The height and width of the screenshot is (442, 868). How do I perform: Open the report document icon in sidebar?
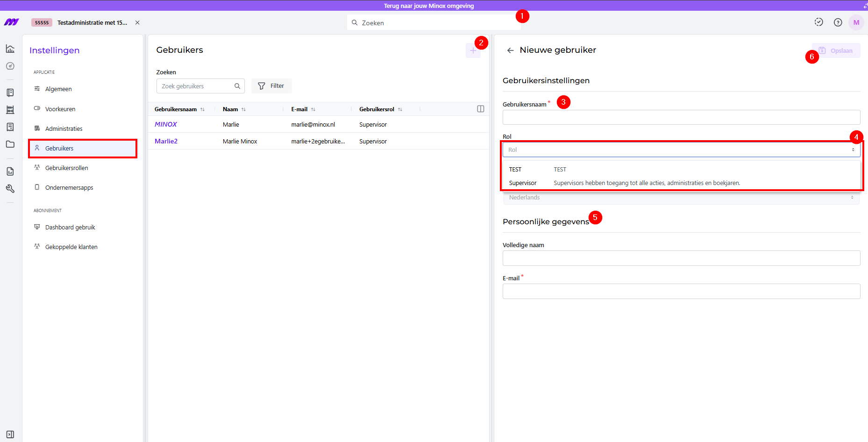pyautogui.click(x=10, y=171)
